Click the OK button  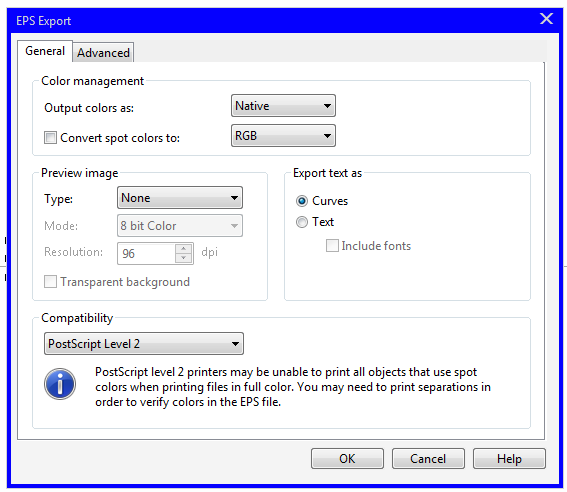(347, 458)
